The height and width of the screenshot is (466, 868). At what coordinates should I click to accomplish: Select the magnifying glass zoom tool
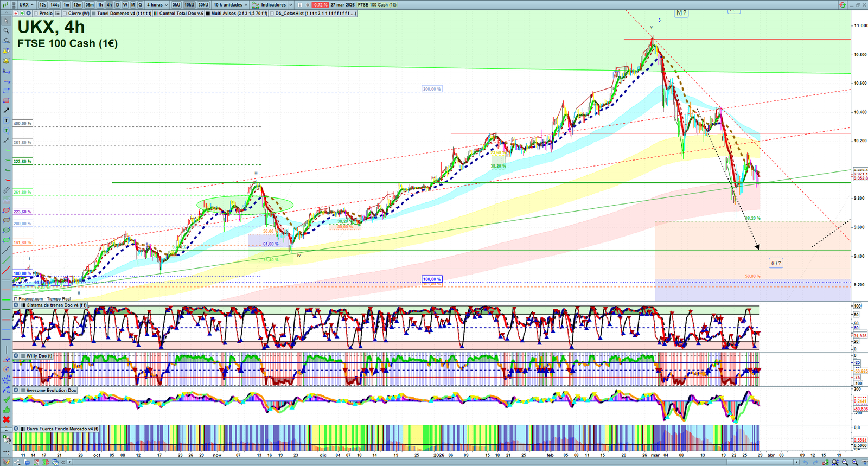(6, 31)
